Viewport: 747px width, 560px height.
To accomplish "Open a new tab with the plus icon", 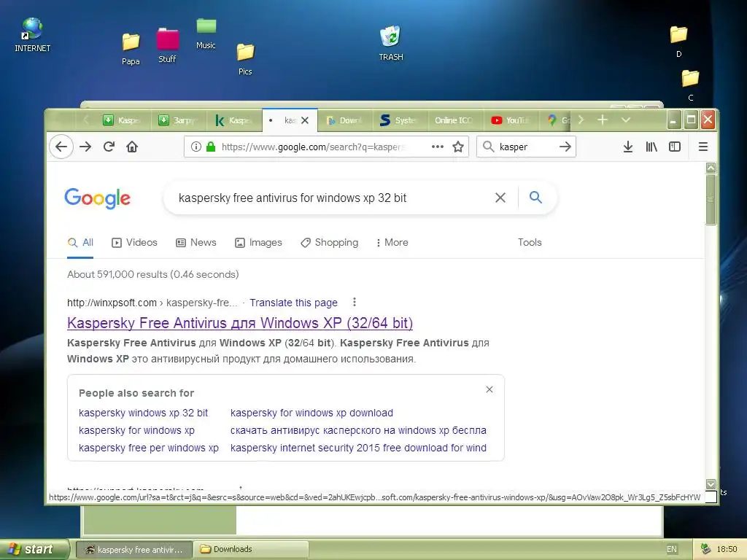I will point(602,120).
